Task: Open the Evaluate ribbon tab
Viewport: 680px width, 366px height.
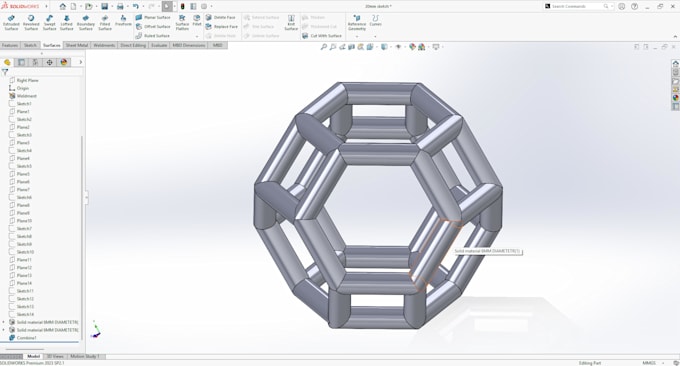Action: pyautogui.click(x=159, y=45)
